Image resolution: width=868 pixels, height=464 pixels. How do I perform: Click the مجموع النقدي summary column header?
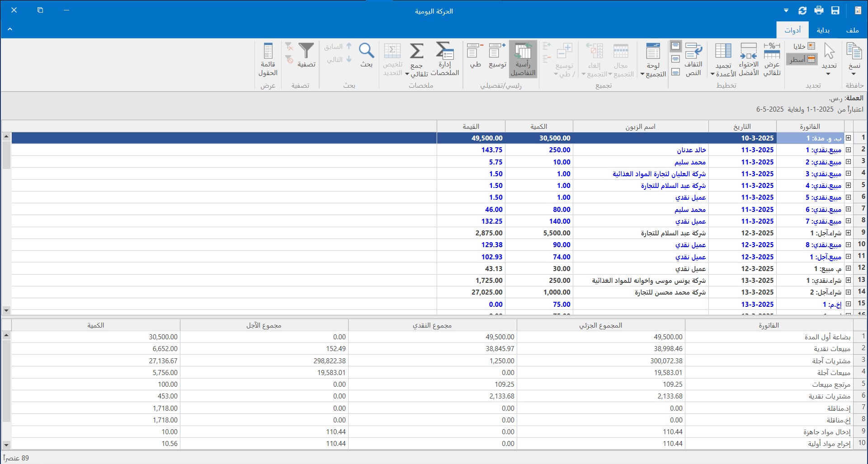(432, 325)
